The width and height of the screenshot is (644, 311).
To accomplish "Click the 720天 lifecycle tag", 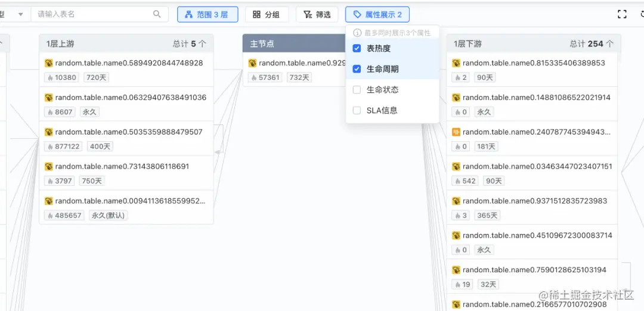I will [96, 77].
